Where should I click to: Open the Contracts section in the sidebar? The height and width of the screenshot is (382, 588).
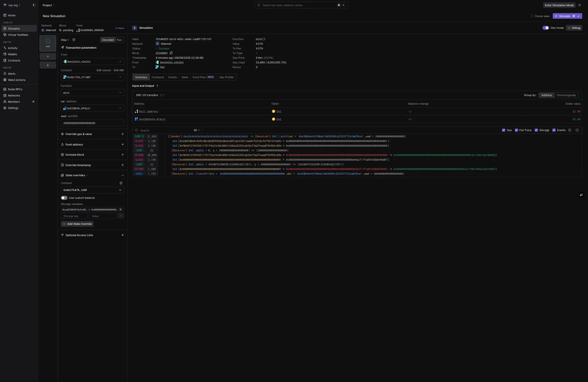(19, 60)
